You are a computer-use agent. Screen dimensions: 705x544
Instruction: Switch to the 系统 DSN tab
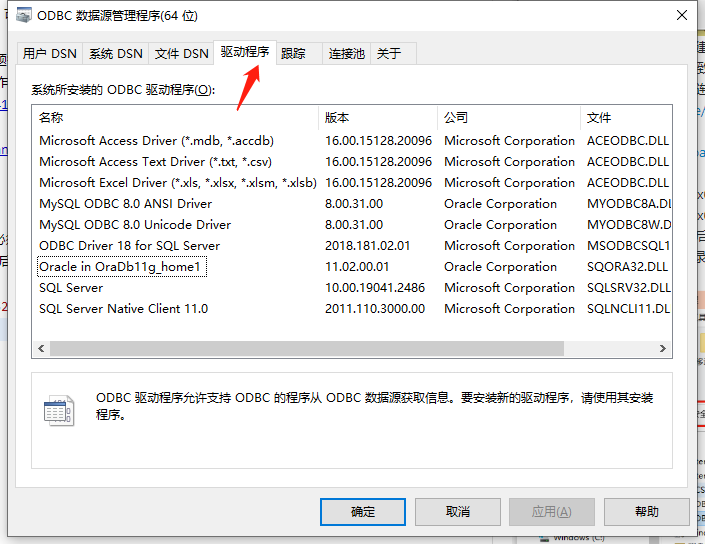116,54
